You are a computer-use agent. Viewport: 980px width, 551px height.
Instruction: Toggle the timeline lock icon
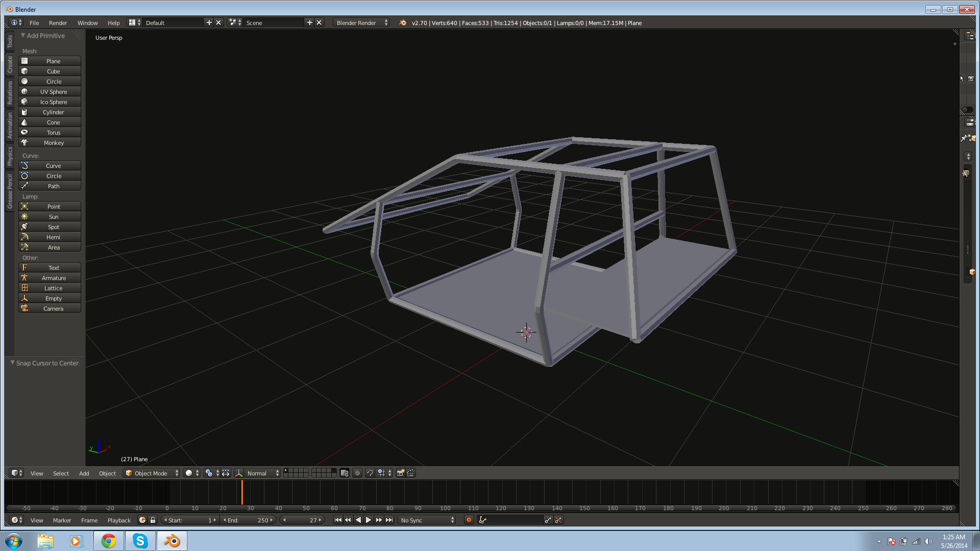153,520
